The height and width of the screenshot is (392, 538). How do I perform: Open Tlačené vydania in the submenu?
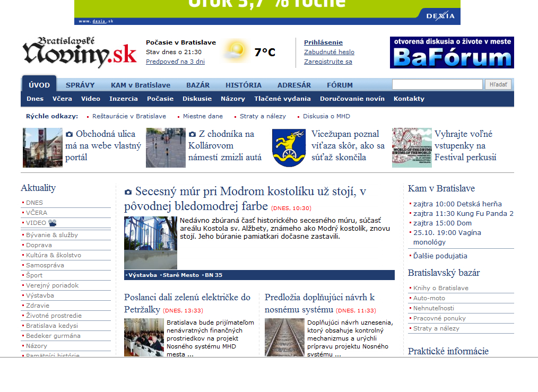[282, 99]
